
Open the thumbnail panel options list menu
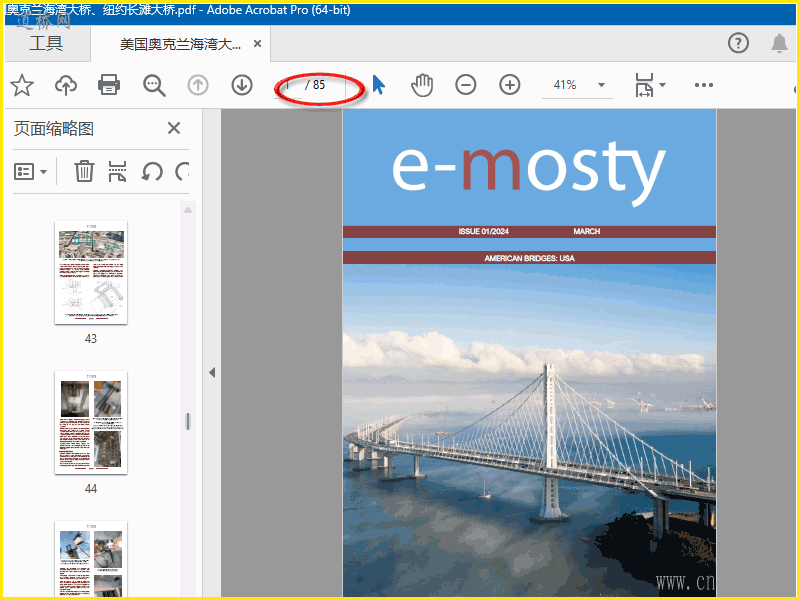coord(30,172)
